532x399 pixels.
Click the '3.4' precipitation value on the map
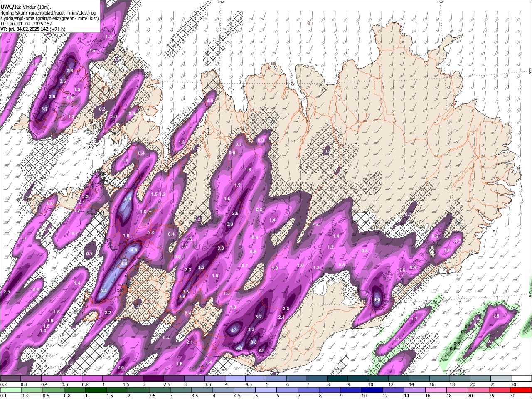(x=182, y=297)
